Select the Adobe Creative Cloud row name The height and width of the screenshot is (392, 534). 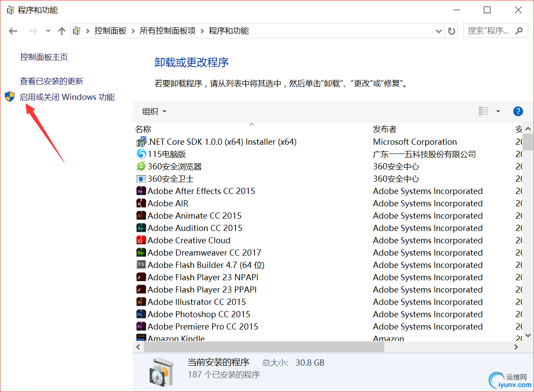tap(189, 240)
